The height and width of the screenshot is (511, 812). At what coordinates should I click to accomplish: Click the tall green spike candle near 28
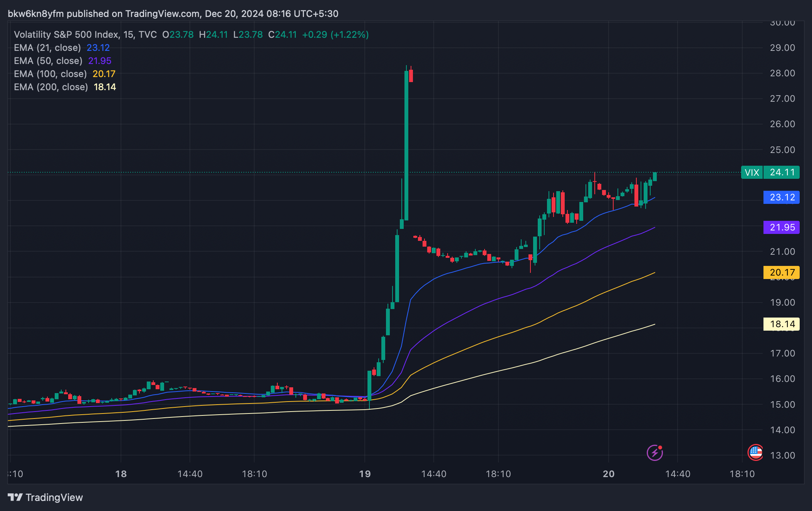click(x=406, y=146)
